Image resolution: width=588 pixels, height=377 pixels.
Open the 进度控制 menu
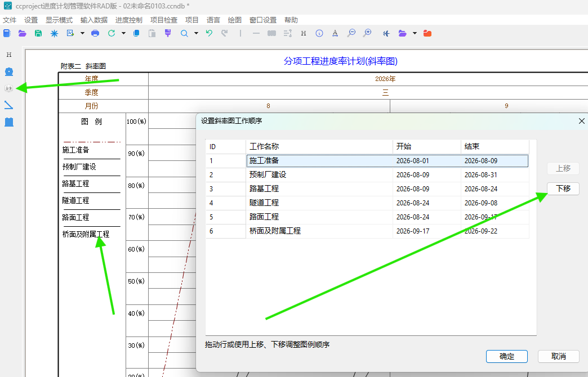coord(129,20)
